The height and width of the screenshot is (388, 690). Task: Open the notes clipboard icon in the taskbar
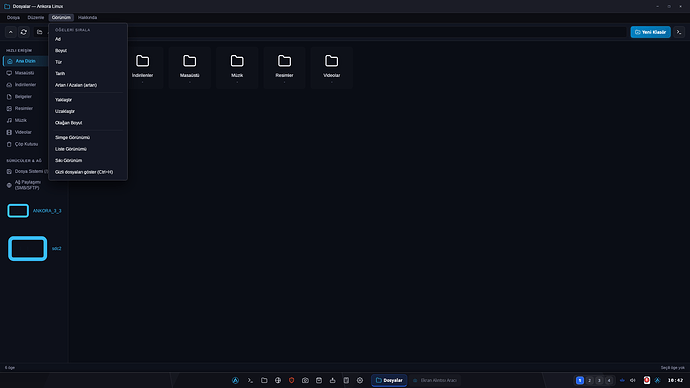(x=346, y=381)
